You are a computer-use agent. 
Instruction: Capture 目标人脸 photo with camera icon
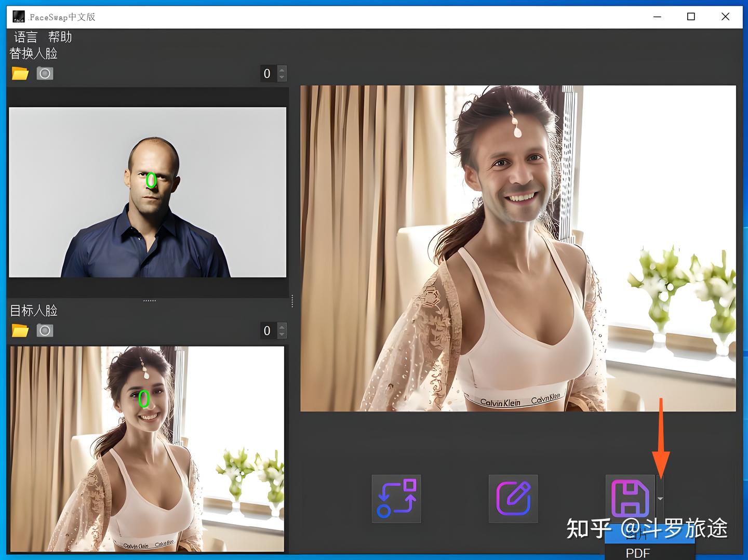click(45, 330)
